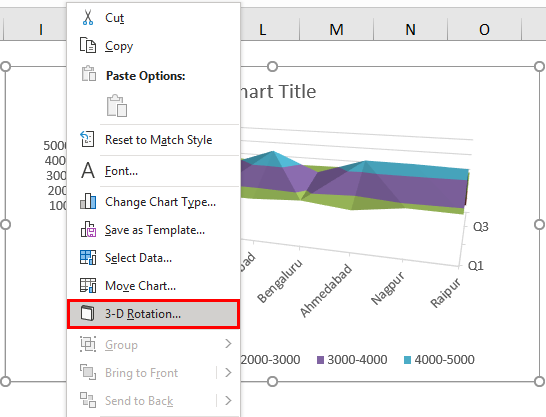The image size is (546, 417).
Task: Click the Cut scissors icon
Action: (88, 17)
